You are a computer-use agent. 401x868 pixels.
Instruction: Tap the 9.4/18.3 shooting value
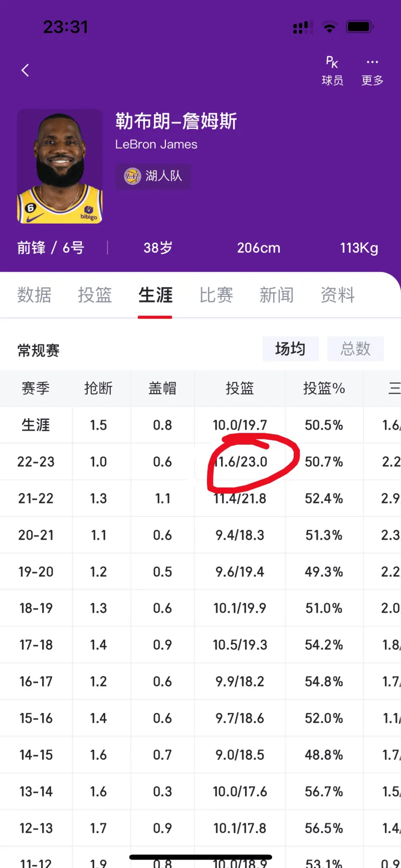click(240, 535)
